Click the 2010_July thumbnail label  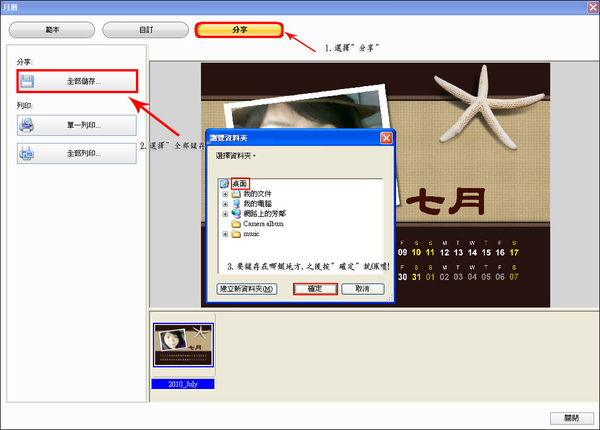pyautogui.click(x=183, y=384)
